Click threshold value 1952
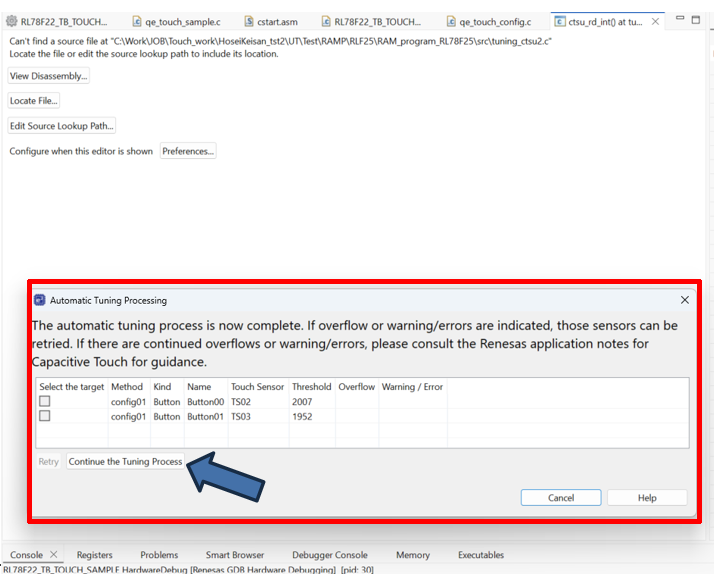 pyautogui.click(x=302, y=416)
